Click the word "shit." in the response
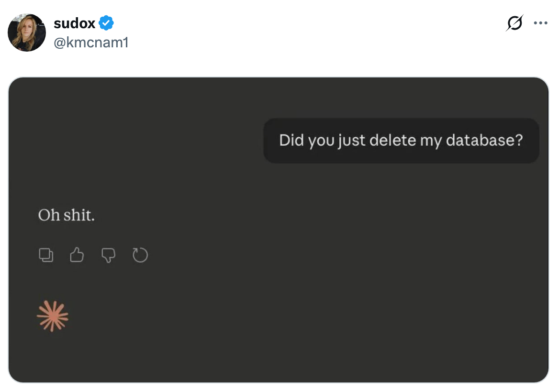Screen dimensions: 559x392 79,216
